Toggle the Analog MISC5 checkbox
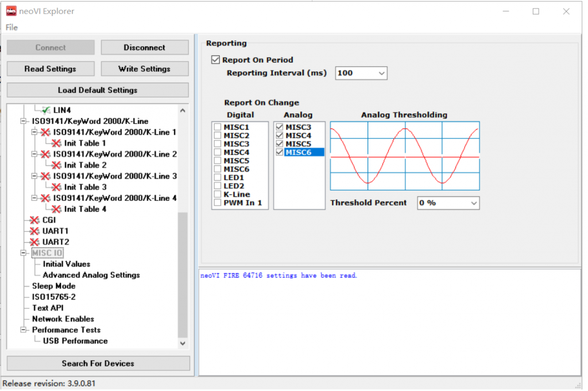The height and width of the screenshot is (391, 588). (280, 144)
